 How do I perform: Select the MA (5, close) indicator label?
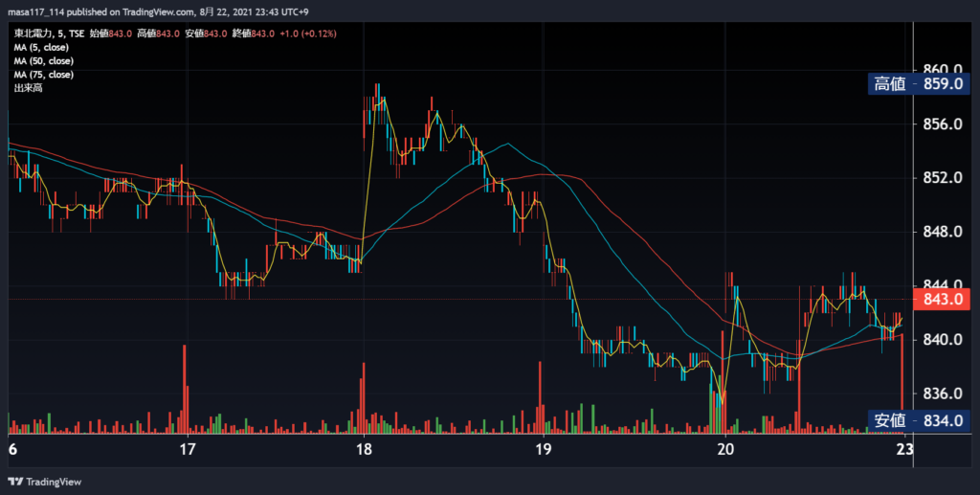(x=41, y=48)
